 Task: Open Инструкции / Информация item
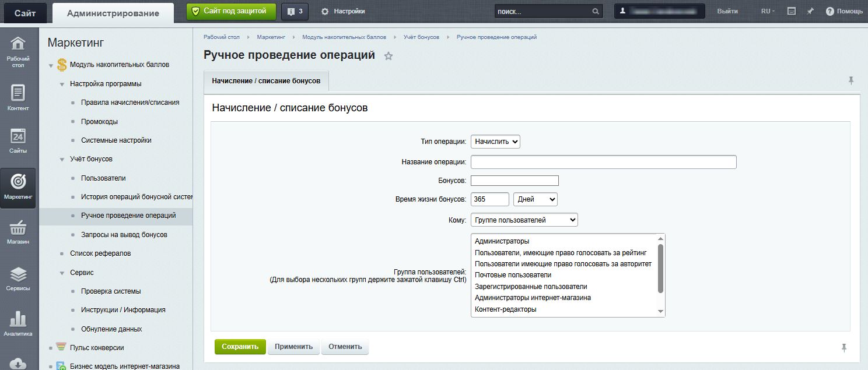(123, 310)
